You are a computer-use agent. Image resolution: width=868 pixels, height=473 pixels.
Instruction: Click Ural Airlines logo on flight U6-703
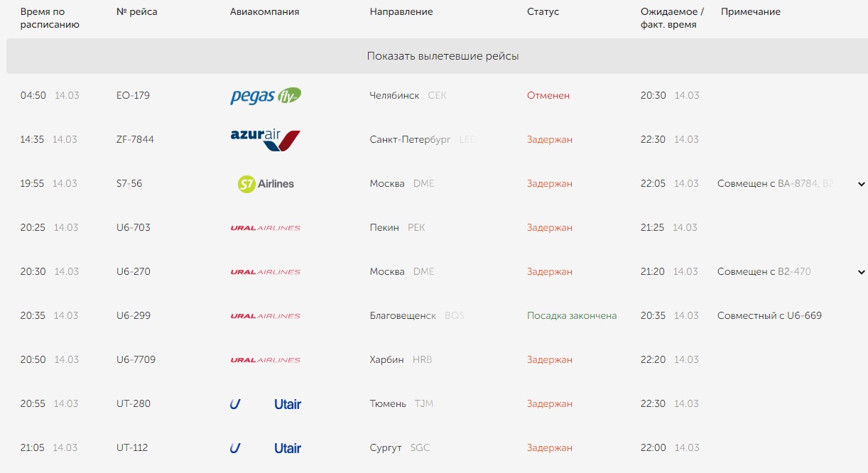coord(266,228)
